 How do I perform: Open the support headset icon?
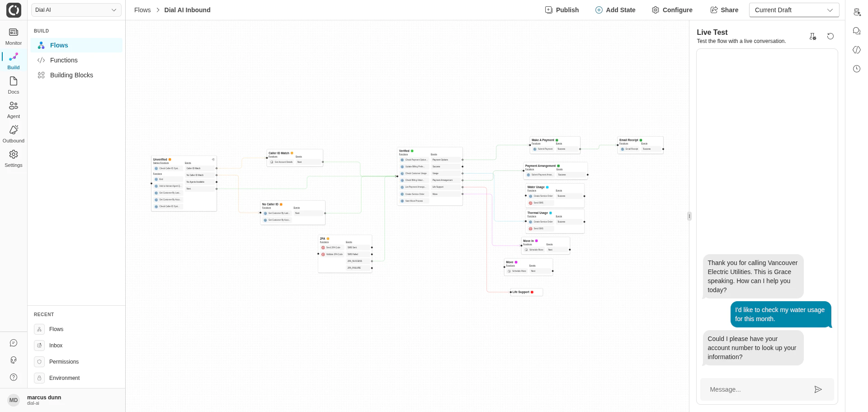(14, 360)
